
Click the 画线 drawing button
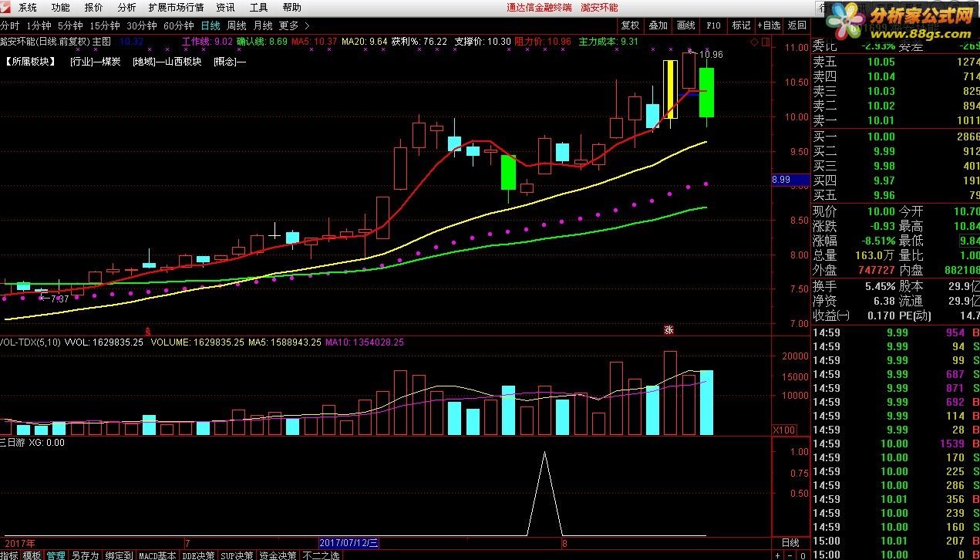click(x=685, y=25)
